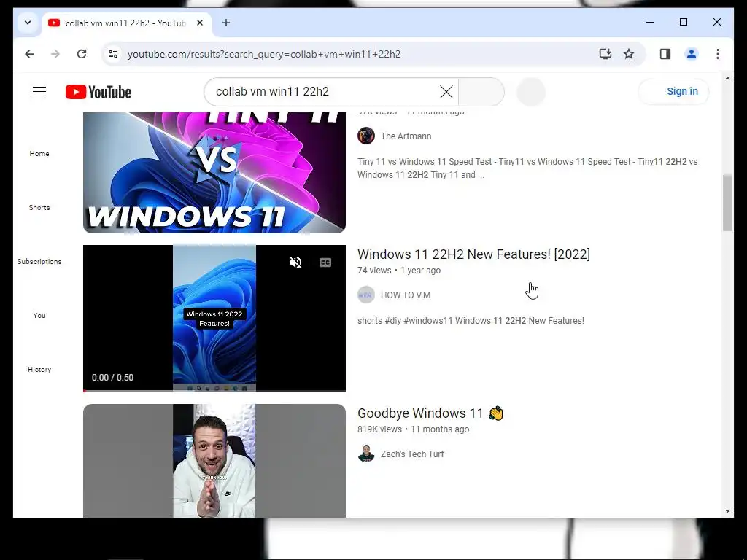Minimize the Chrome window
747x560 pixels.
[650, 22]
